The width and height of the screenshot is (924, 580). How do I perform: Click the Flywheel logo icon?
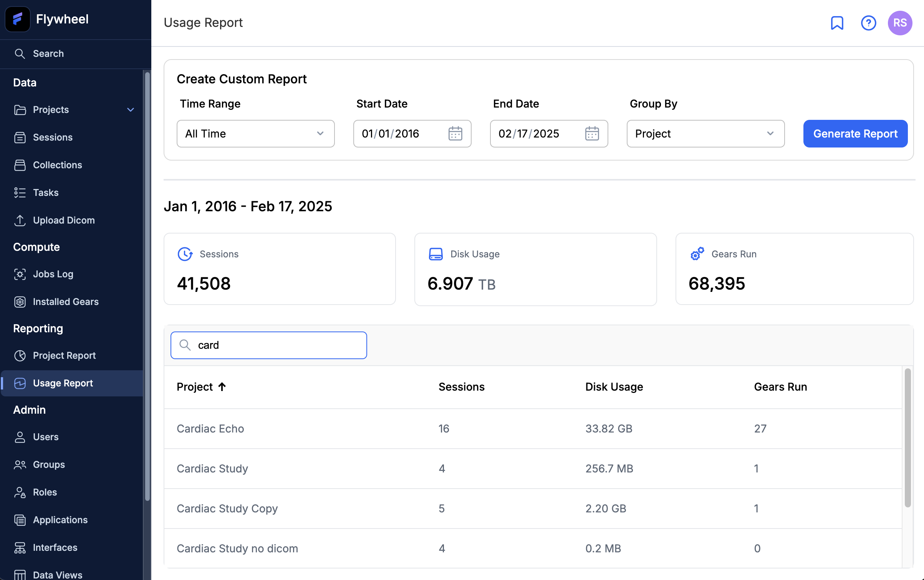point(18,19)
